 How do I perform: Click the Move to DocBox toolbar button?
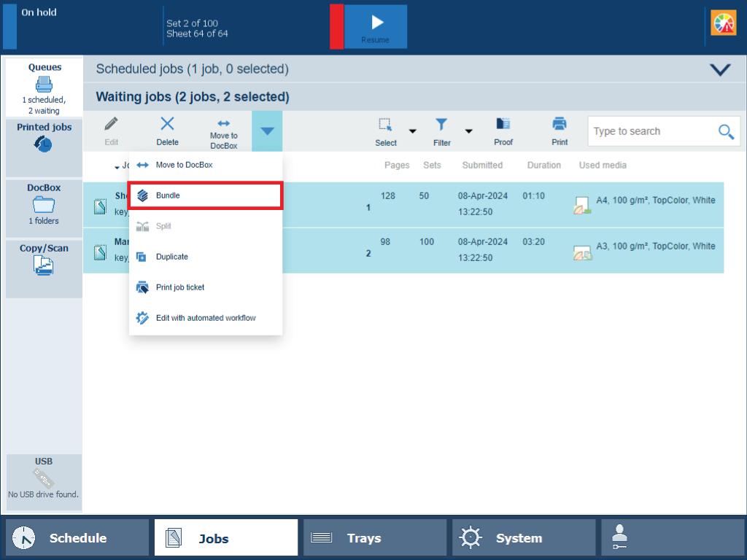tap(224, 131)
